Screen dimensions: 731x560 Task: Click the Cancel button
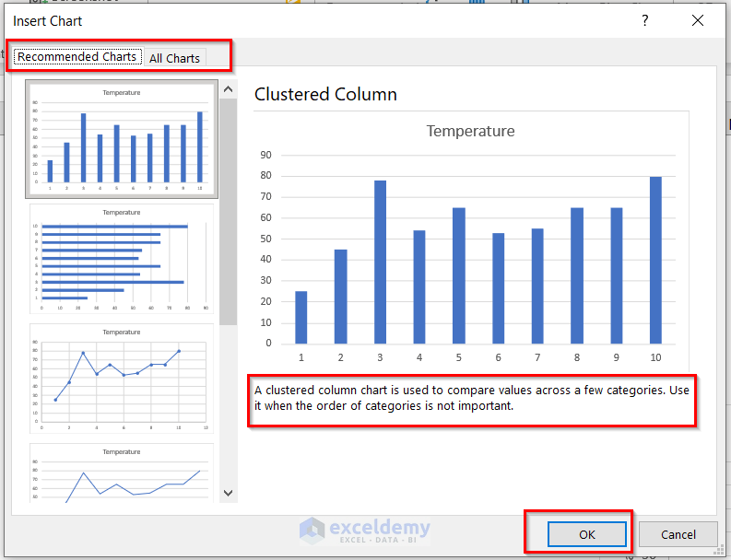(x=678, y=534)
